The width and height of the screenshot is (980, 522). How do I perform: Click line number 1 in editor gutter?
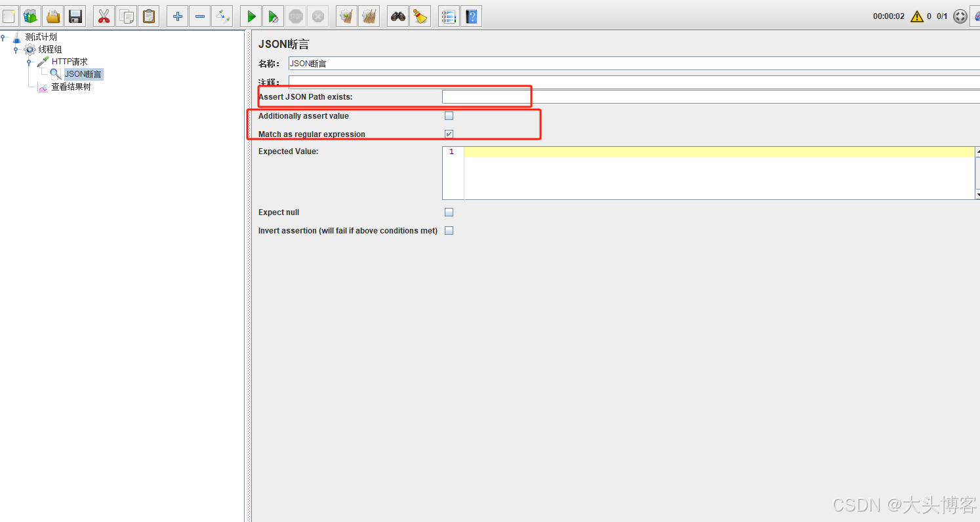pyautogui.click(x=451, y=152)
